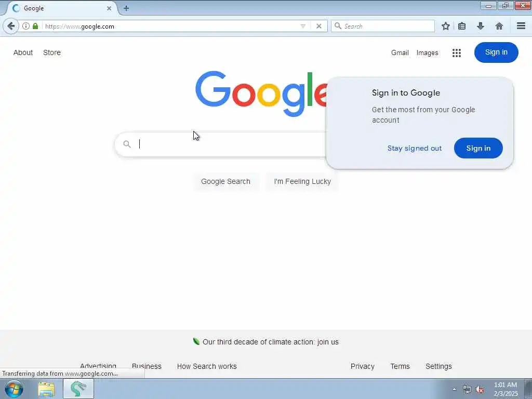Click the magnifier in browser search box
The image size is (532, 399).
tap(338, 26)
